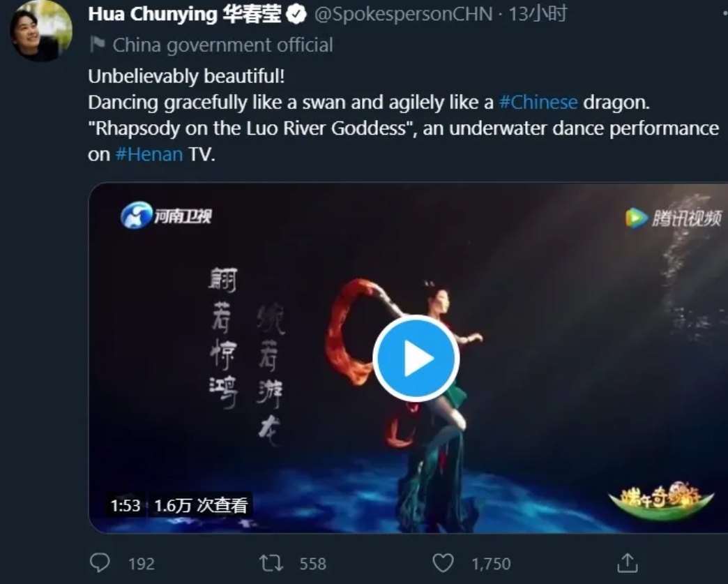Click the Henan TV logo in video

click(x=166, y=215)
